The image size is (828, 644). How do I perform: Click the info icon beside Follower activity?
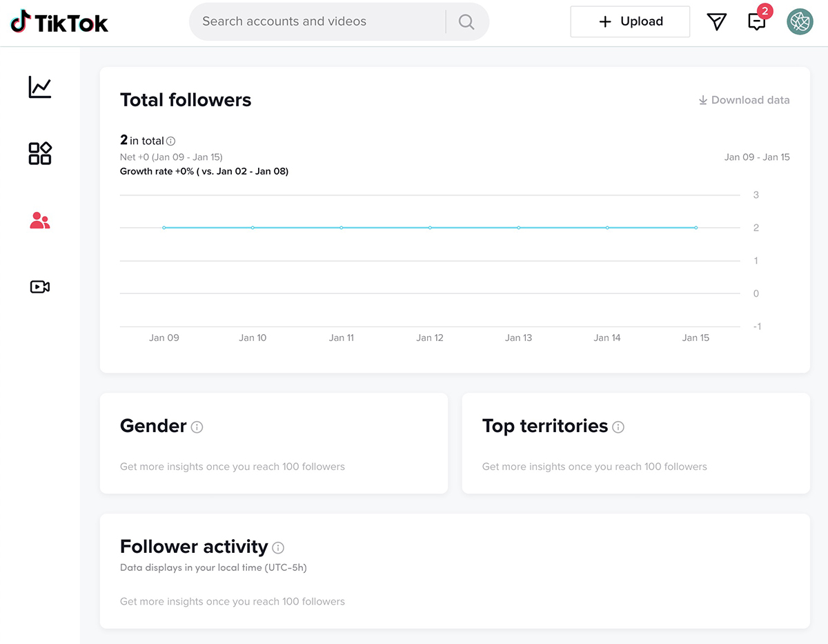pyautogui.click(x=278, y=548)
